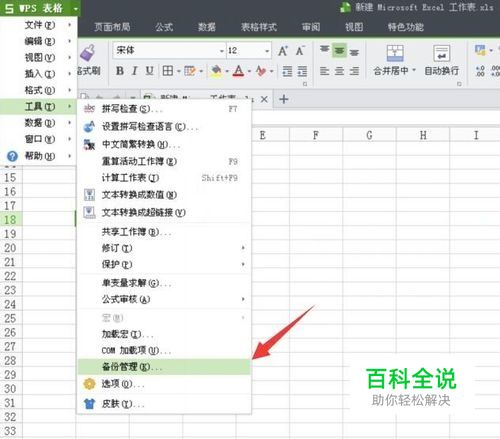Click the increase decimal places icon
The image size is (500, 439).
coord(480,71)
